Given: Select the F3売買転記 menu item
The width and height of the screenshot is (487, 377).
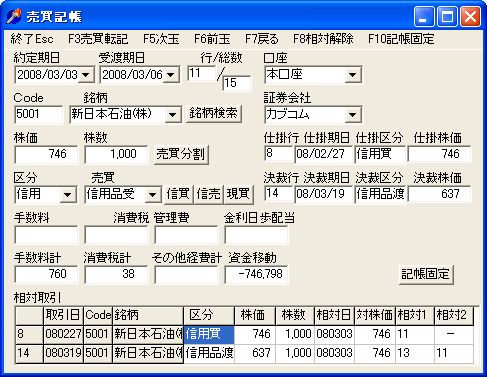Looking at the screenshot, I should tap(98, 39).
